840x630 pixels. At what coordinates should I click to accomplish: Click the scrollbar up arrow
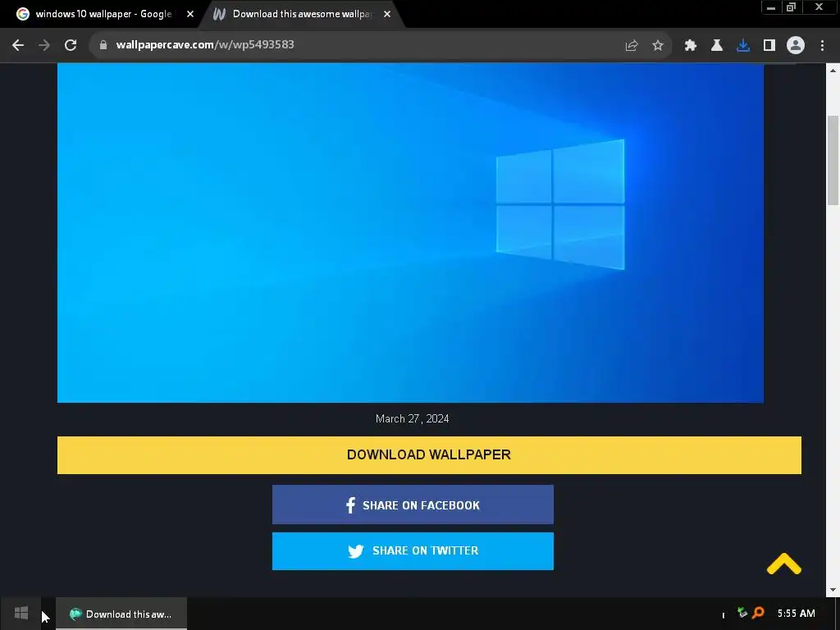pyautogui.click(x=833, y=70)
